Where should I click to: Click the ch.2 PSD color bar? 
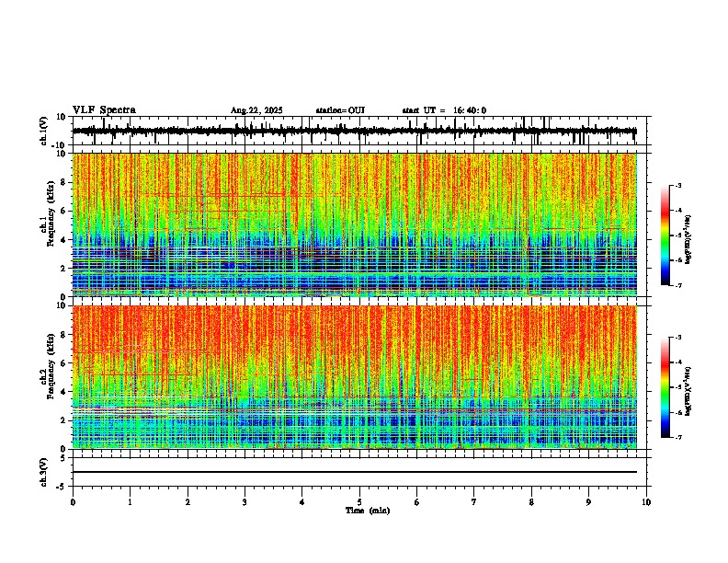pyautogui.click(x=665, y=387)
